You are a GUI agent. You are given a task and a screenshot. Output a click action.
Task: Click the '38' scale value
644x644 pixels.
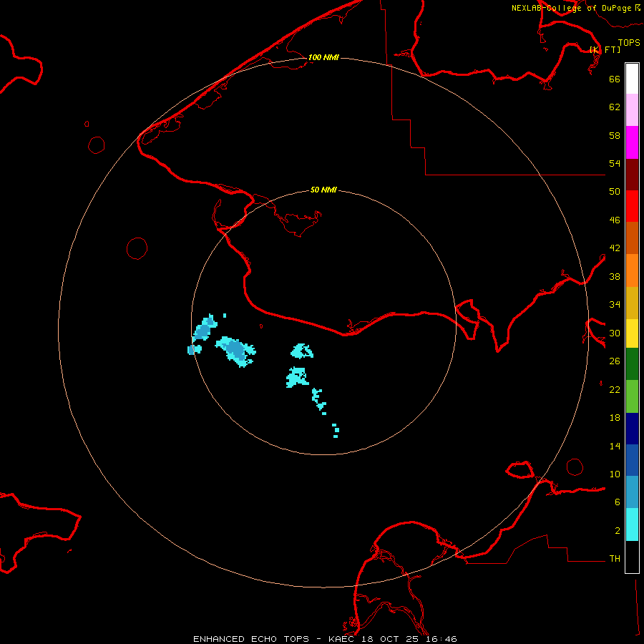pos(615,276)
